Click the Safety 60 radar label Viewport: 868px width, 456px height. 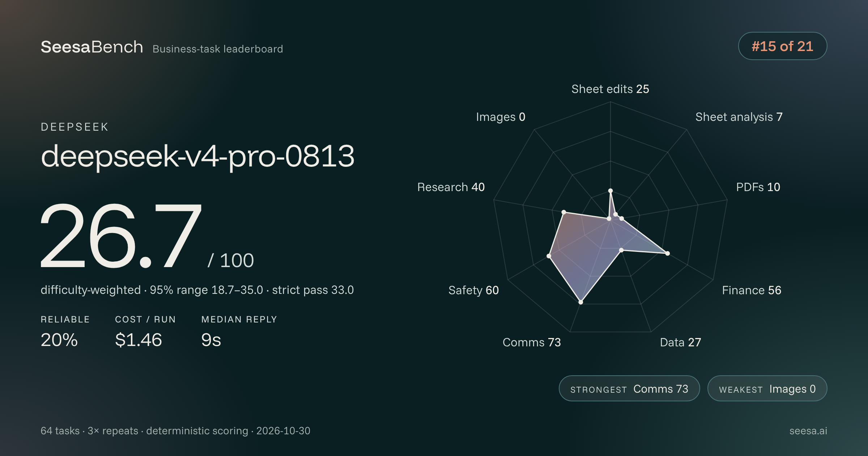(473, 290)
